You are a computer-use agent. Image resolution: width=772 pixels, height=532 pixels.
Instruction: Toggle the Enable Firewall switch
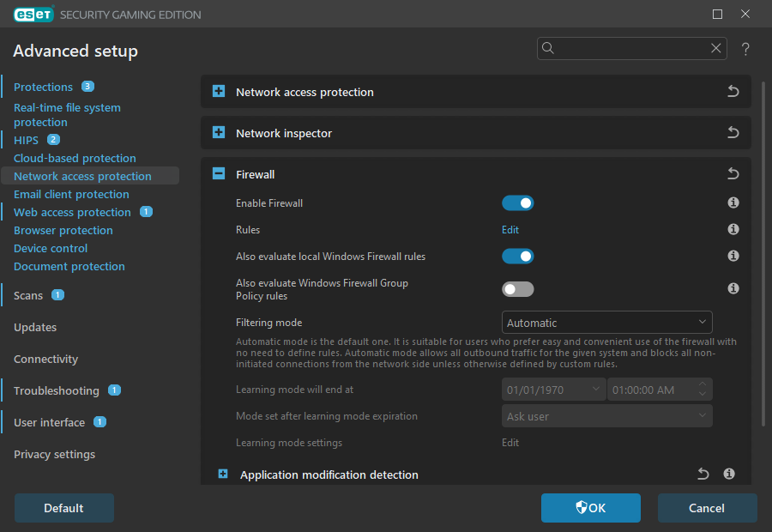(517, 203)
